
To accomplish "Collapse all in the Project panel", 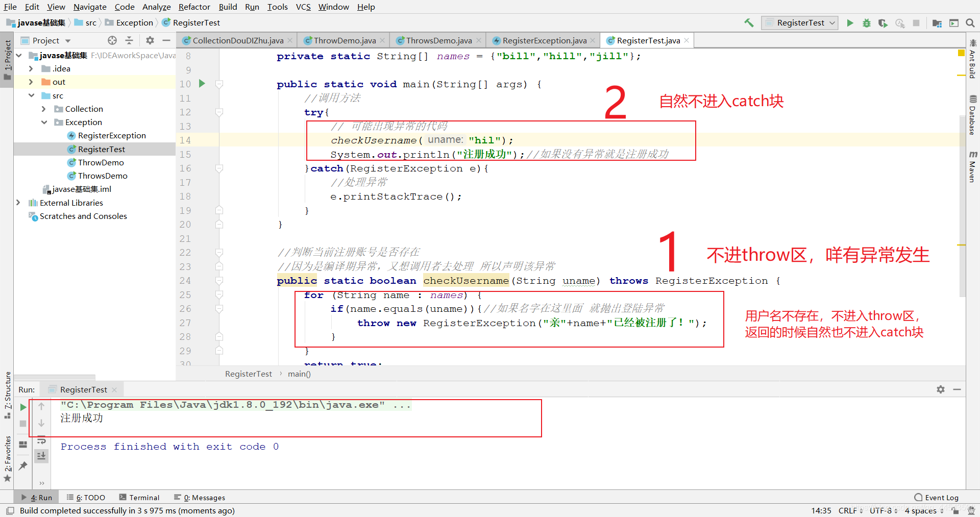I will tap(129, 40).
